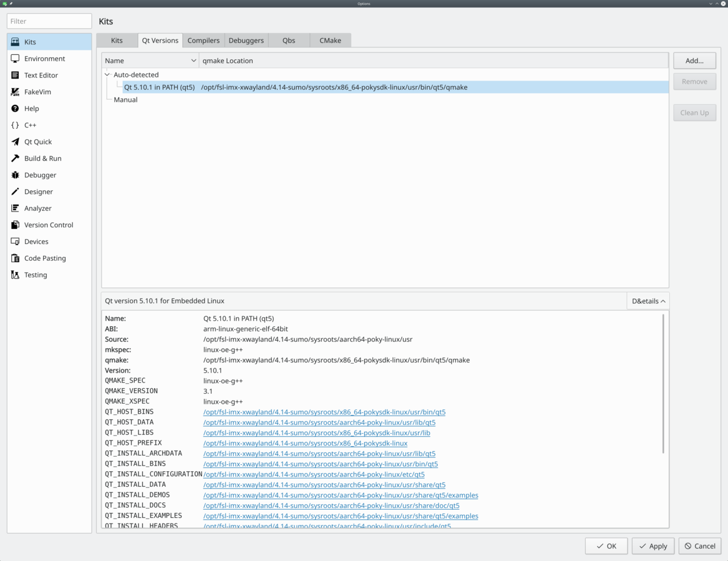Image resolution: width=728 pixels, height=561 pixels.
Task: Click the 'Qt version 5.10.1 for Embedded Linux' summary
Action: [x=164, y=301]
